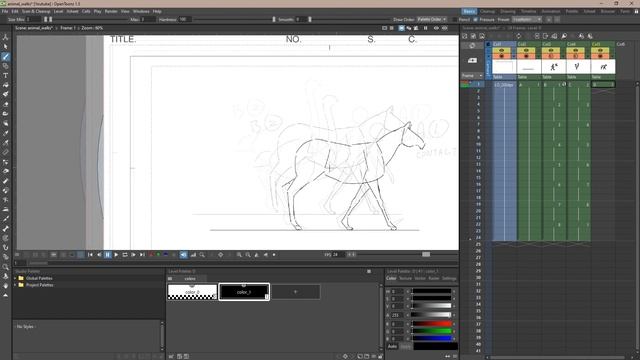The height and width of the screenshot is (360, 640).
Task: Toggle the green channel display
Action: (x=159, y=255)
